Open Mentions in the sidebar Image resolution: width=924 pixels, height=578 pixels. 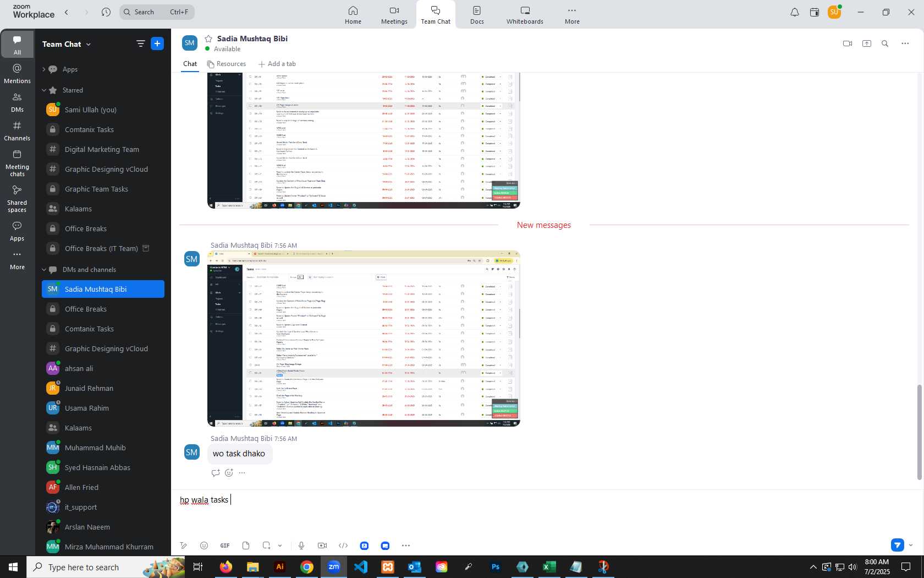(x=17, y=74)
